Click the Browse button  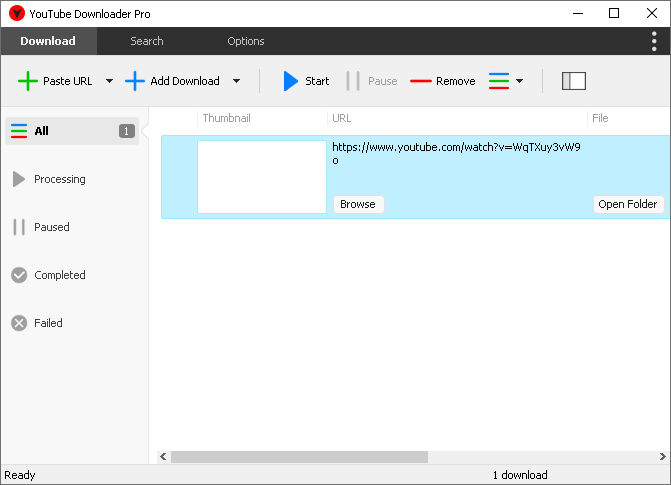pyautogui.click(x=358, y=204)
